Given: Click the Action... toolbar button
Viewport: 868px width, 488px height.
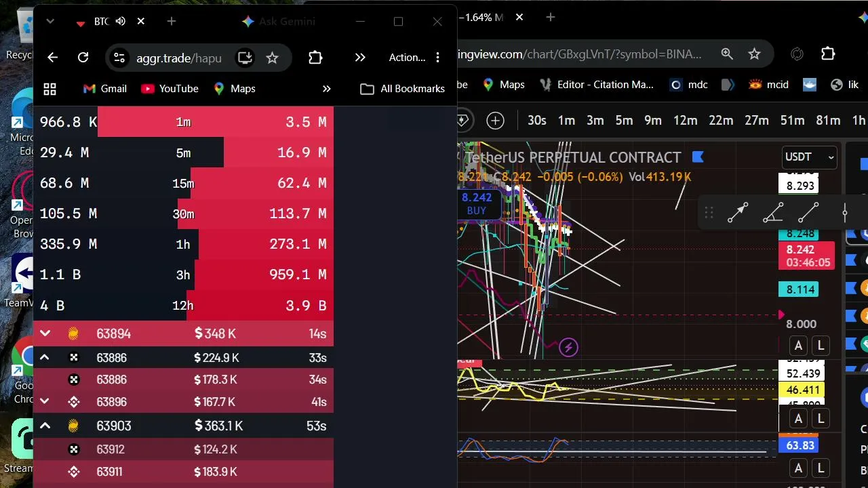Looking at the screenshot, I should coord(407,58).
